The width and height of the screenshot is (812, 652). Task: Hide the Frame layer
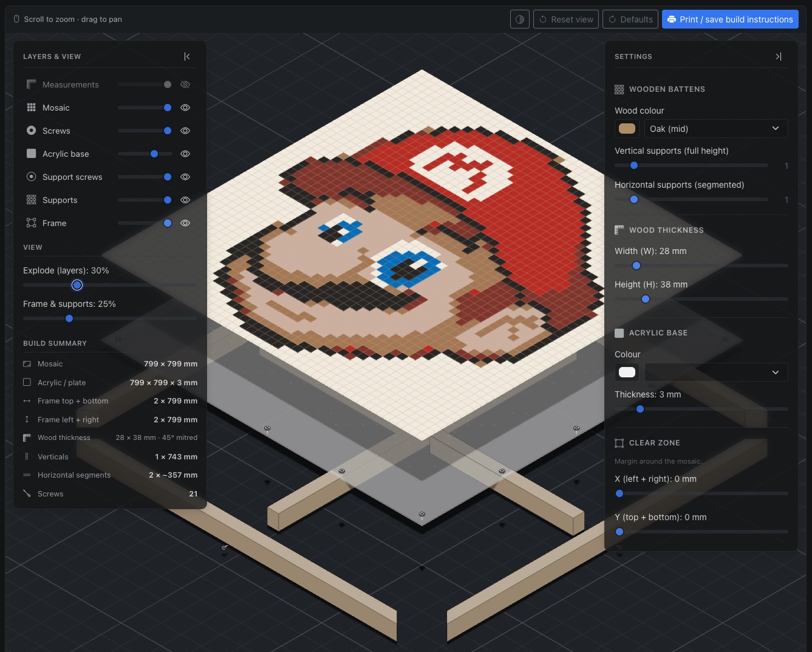(185, 223)
